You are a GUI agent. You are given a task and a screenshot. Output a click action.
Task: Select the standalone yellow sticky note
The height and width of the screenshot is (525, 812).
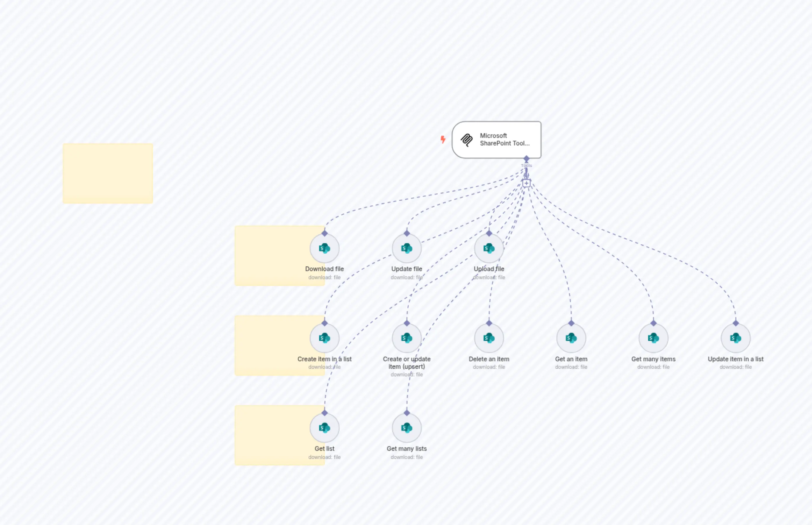[108, 174]
